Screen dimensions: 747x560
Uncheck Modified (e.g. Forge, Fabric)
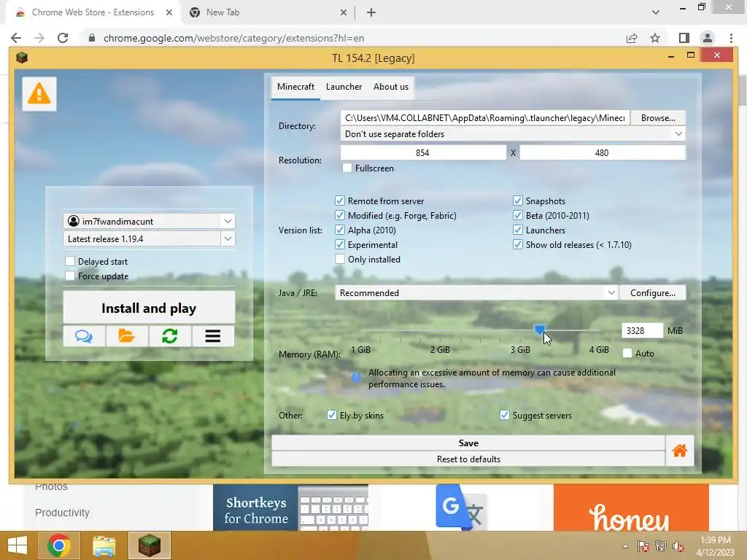[x=340, y=216]
